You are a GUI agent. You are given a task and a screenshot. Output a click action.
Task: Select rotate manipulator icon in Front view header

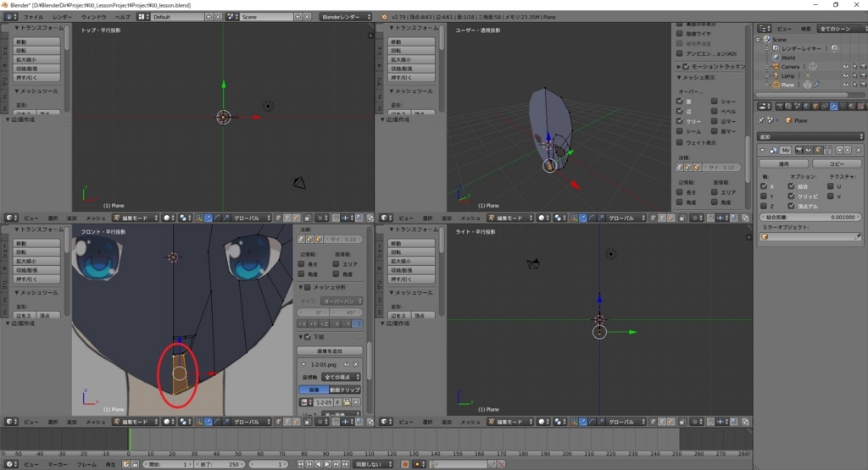click(x=216, y=422)
